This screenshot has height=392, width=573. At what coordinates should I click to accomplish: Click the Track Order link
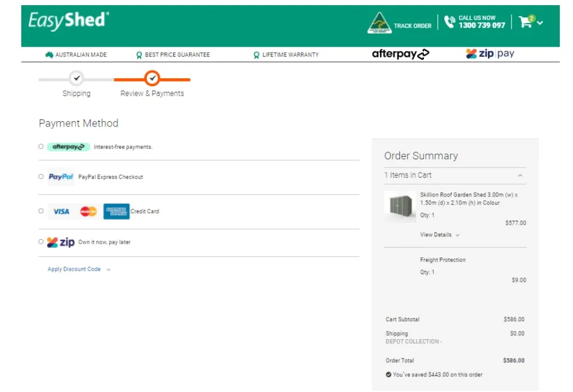pos(412,26)
